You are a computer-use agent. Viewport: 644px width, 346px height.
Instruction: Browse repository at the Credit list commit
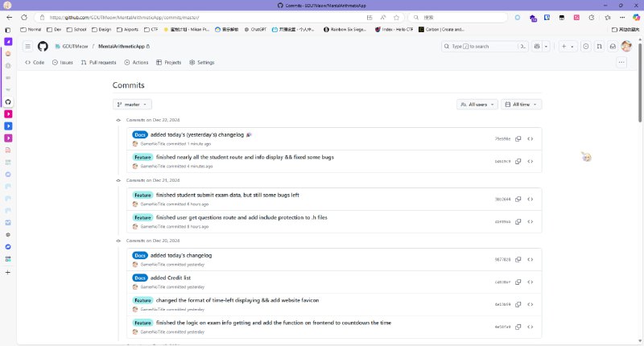tap(530, 282)
